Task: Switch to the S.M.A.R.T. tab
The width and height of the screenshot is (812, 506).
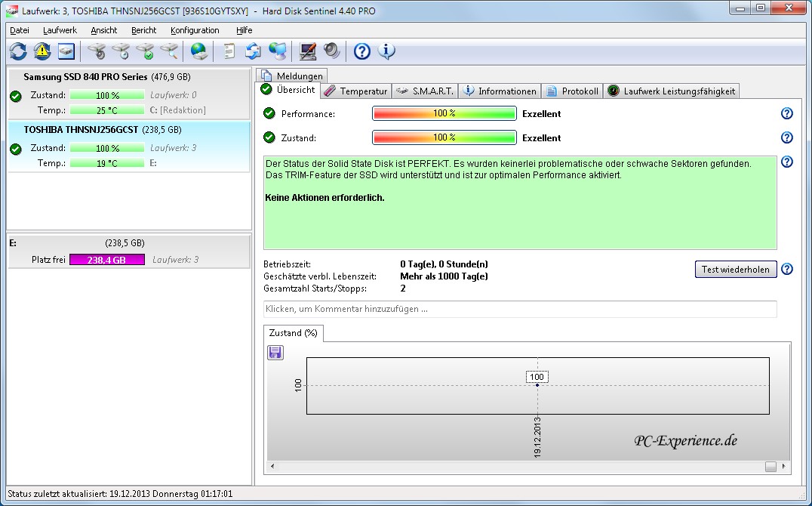Action: 426,91
